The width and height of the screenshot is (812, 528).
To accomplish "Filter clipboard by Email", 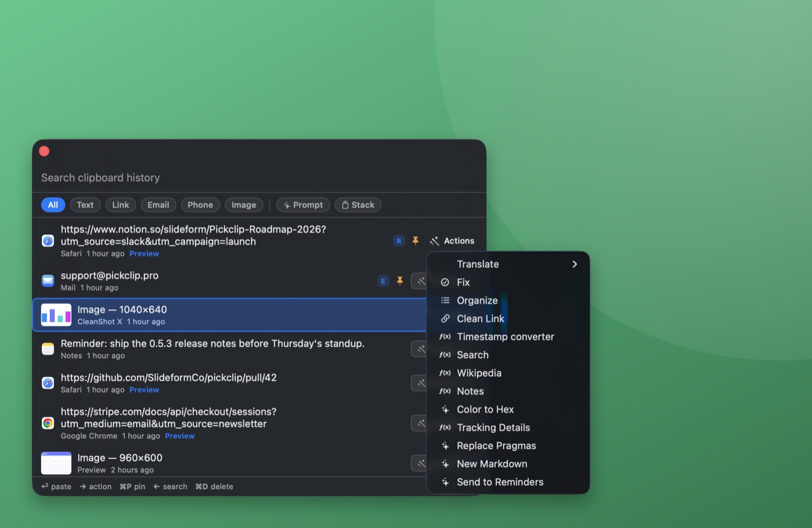I will [x=158, y=205].
